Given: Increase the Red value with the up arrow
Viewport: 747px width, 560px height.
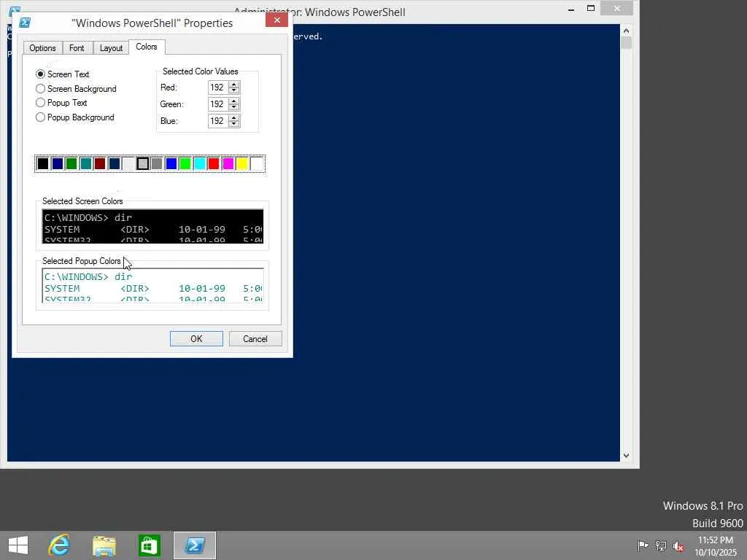Looking at the screenshot, I should click(x=233, y=85).
